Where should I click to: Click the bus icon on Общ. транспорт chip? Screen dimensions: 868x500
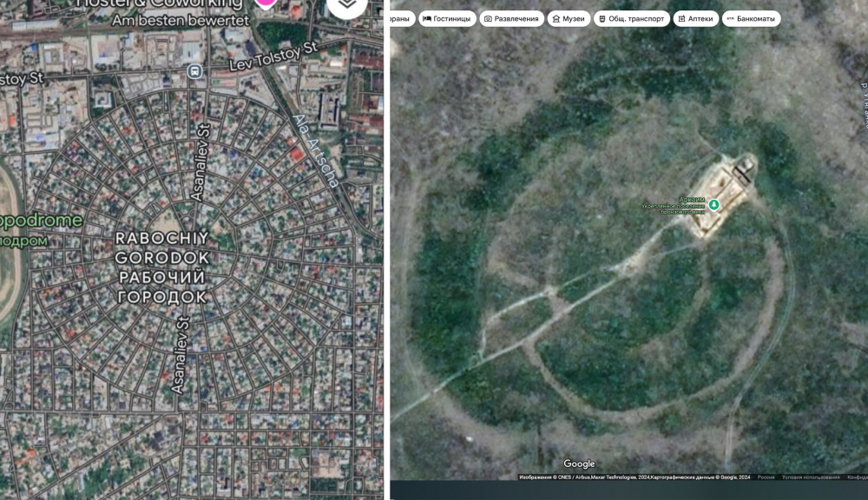[602, 19]
